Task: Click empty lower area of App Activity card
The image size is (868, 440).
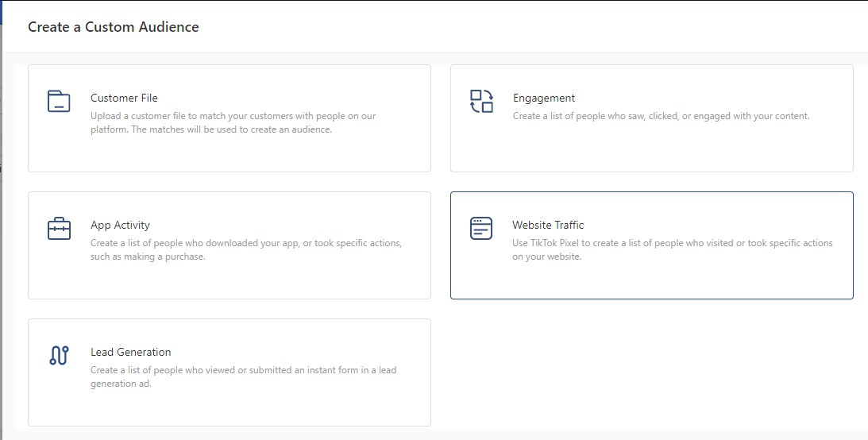Action: tap(229, 281)
